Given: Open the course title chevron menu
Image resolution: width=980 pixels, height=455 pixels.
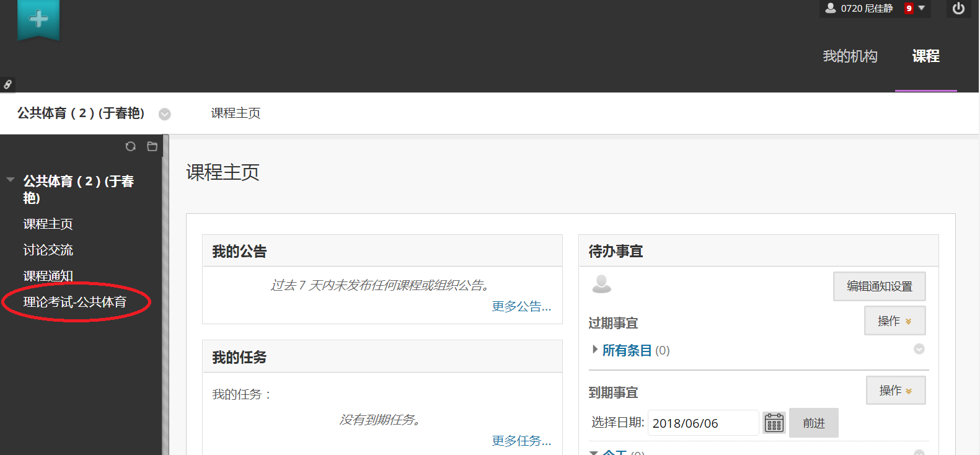Looking at the screenshot, I should tap(164, 114).
